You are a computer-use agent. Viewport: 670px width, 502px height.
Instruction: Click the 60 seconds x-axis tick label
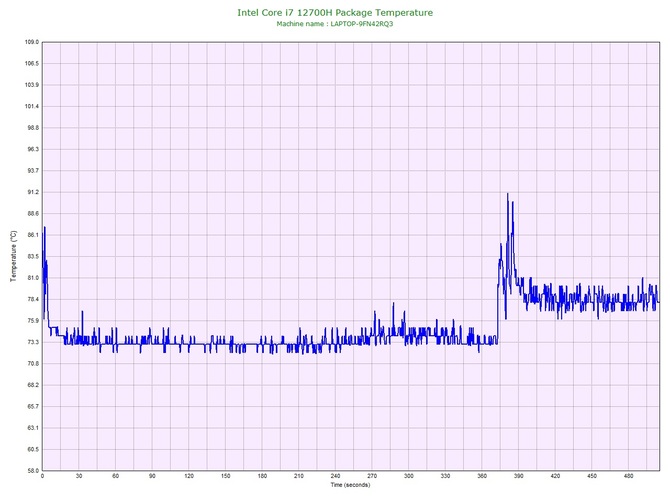click(115, 476)
